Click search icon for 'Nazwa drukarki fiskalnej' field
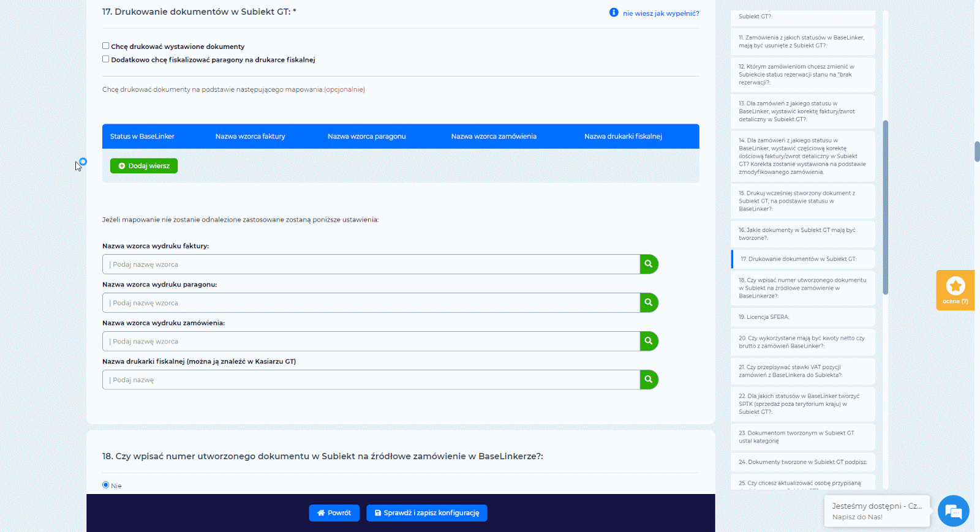 pos(649,380)
